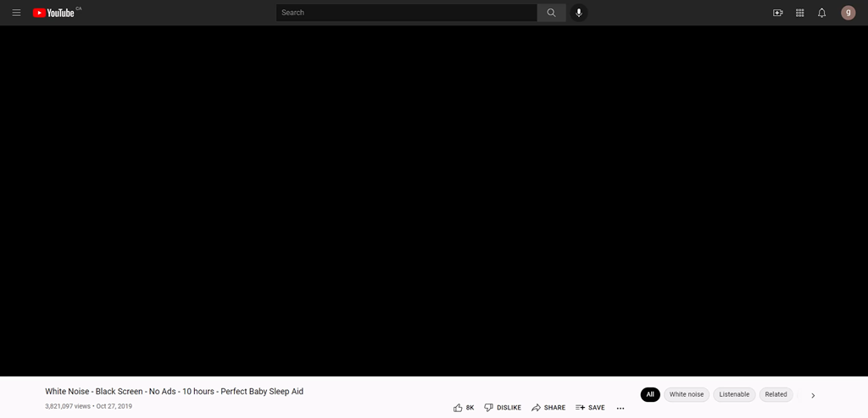
Task: Open the notifications bell
Action: click(x=821, y=13)
